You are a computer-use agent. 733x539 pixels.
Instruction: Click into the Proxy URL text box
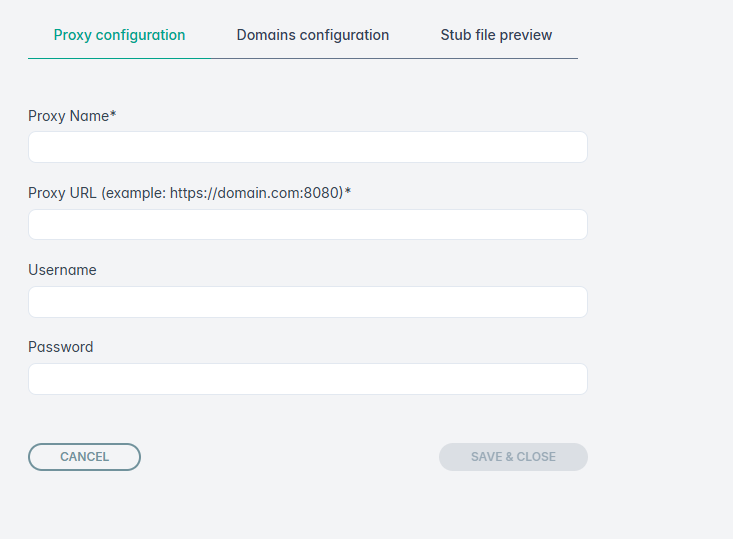[307, 224]
